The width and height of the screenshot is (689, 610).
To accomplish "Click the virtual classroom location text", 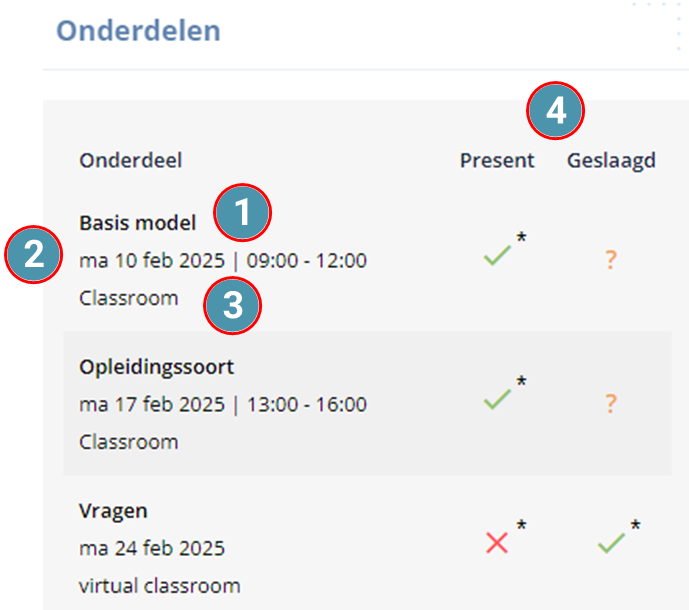I will pos(160,586).
